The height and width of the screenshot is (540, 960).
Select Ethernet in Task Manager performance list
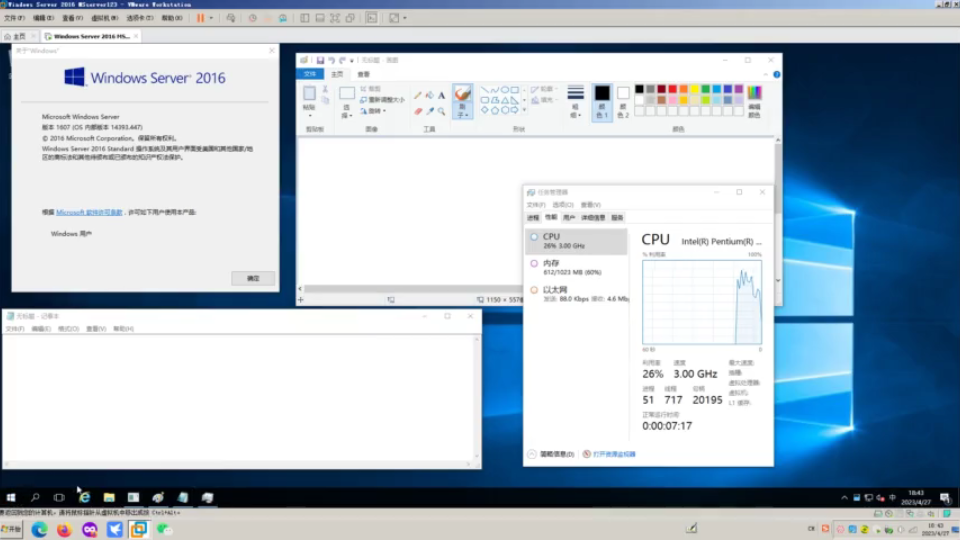[577, 294]
